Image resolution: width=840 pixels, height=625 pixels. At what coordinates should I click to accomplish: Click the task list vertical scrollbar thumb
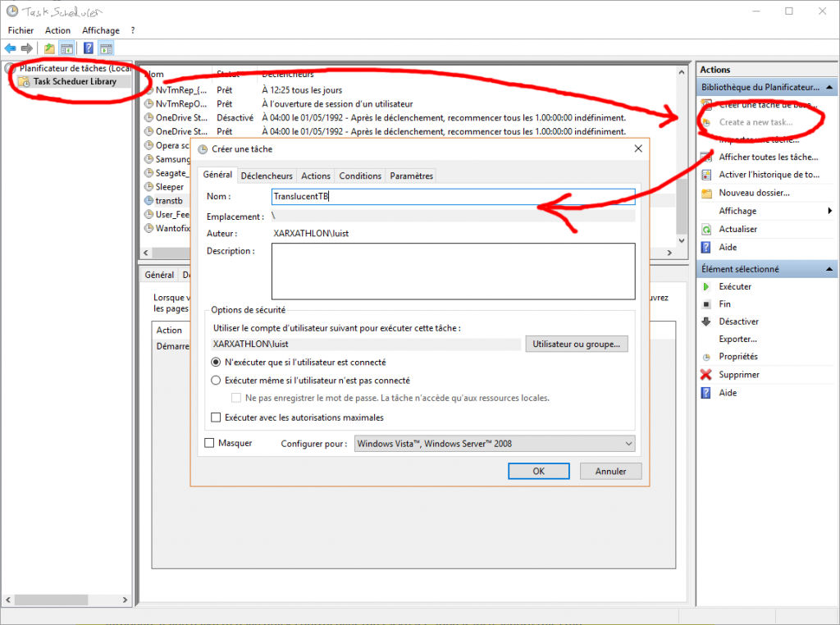(682, 206)
